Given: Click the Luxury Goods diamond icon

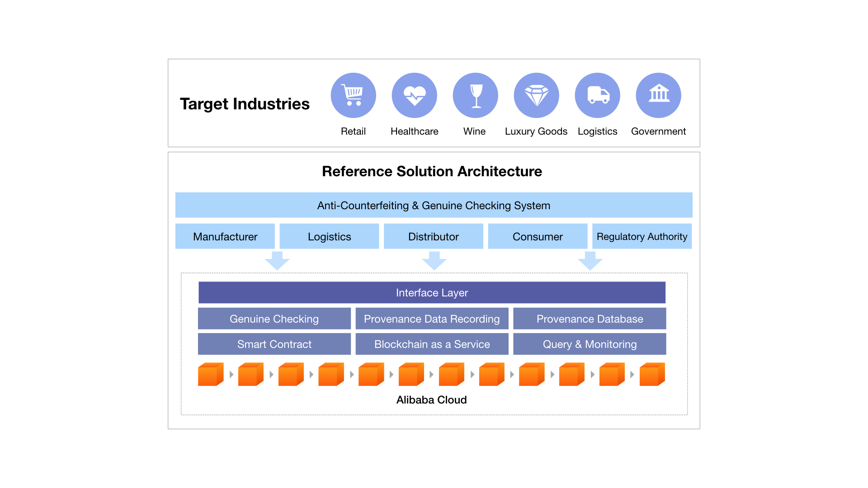Looking at the screenshot, I should [x=536, y=95].
